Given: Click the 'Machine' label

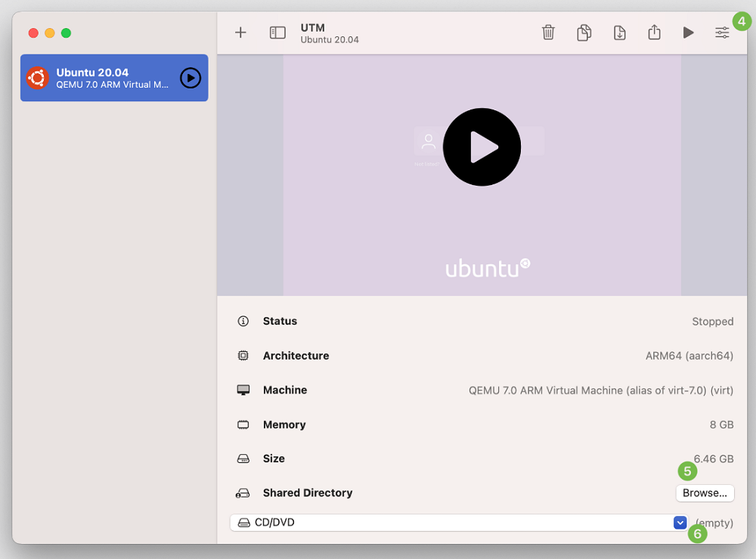Looking at the screenshot, I should coord(285,390).
